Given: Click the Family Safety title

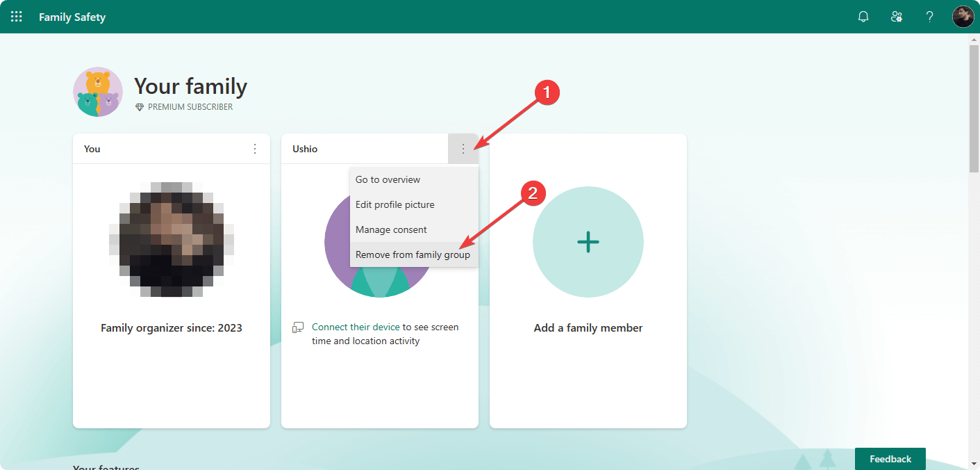Looking at the screenshot, I should [x=72, y=17].
